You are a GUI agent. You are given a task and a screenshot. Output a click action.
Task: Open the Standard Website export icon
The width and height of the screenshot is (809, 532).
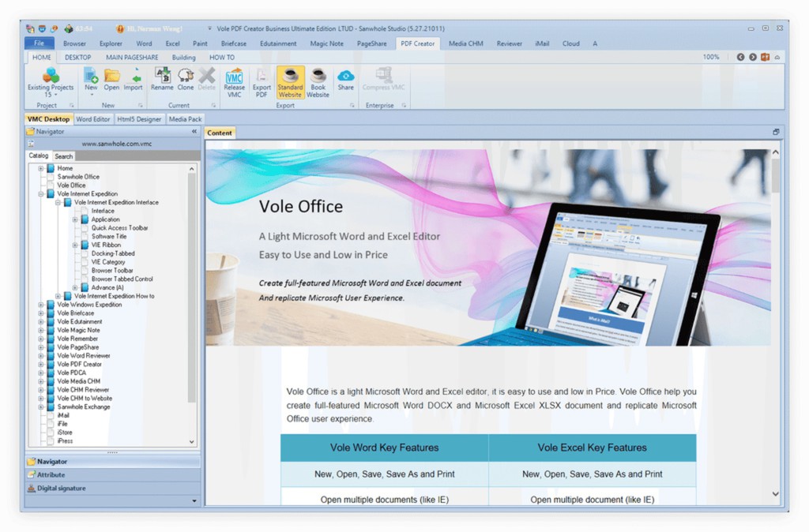coord(290,81)
